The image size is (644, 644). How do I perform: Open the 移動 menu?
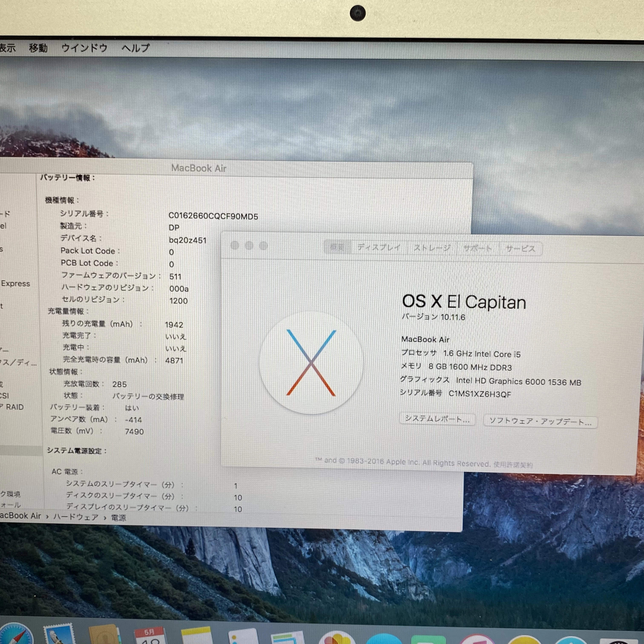tap(38, 48)
